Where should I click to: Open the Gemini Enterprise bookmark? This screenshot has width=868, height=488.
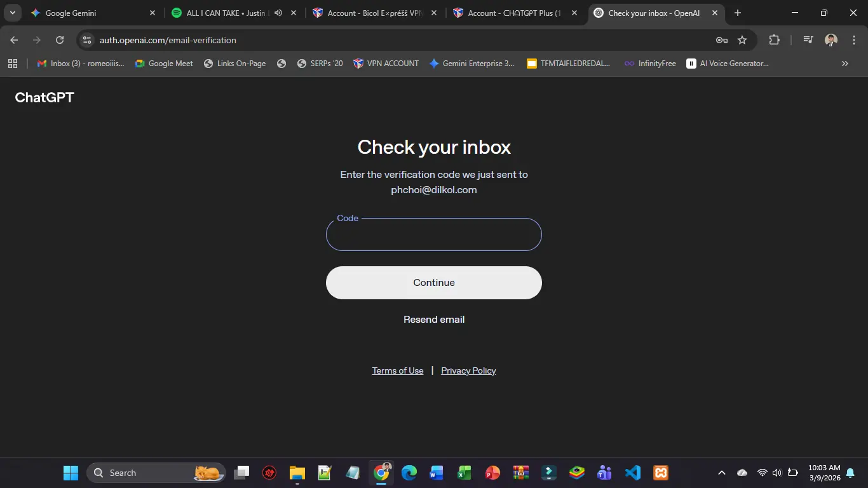472,64
